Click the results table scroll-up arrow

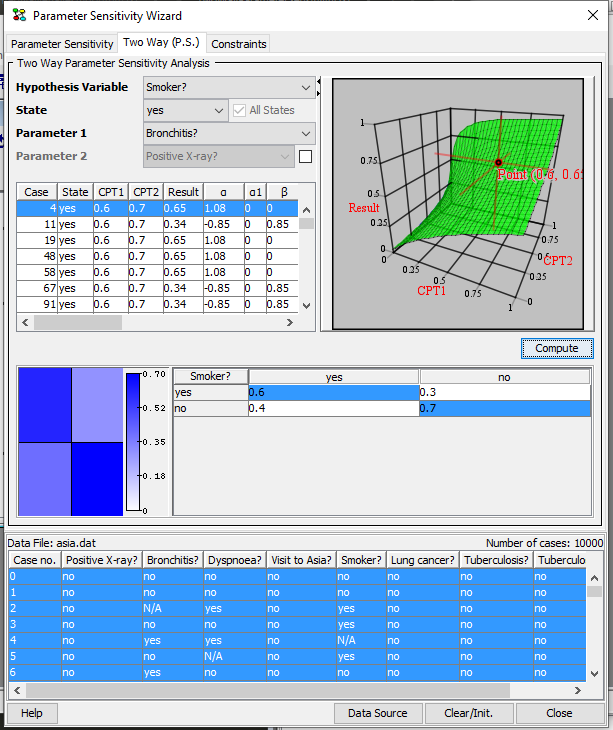(306, 210)
